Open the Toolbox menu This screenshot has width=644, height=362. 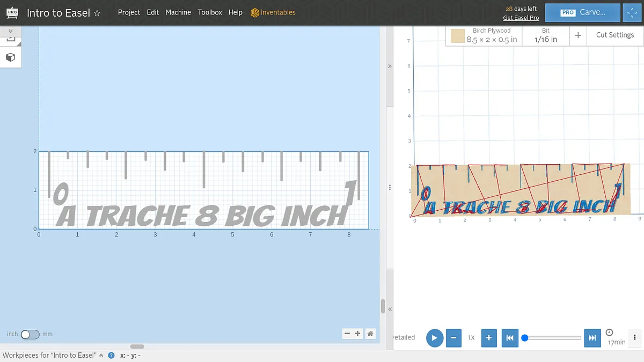209,12
